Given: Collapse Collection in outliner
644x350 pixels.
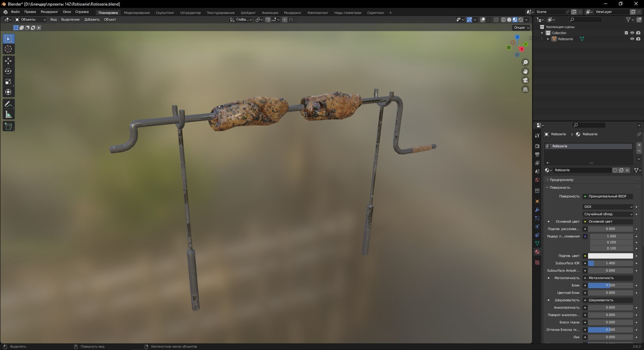Looking at the screenshot, I should pyautogui.click(x=542, y=33).
